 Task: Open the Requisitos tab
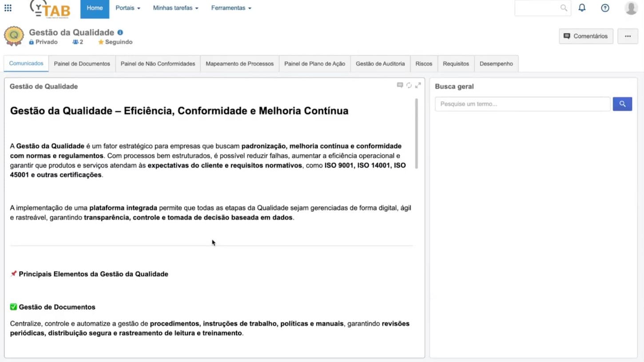[x=456, y=64]
